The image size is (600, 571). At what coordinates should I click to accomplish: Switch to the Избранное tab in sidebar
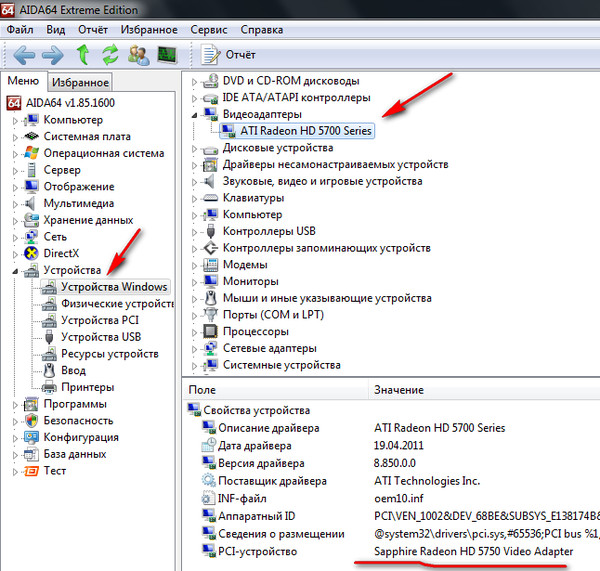(x=80, y=82)
